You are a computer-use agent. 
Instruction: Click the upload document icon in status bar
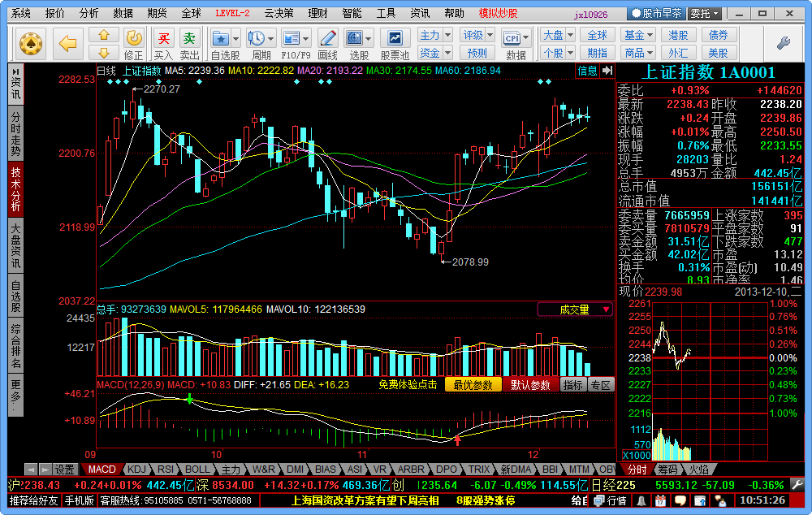(700, 501)
